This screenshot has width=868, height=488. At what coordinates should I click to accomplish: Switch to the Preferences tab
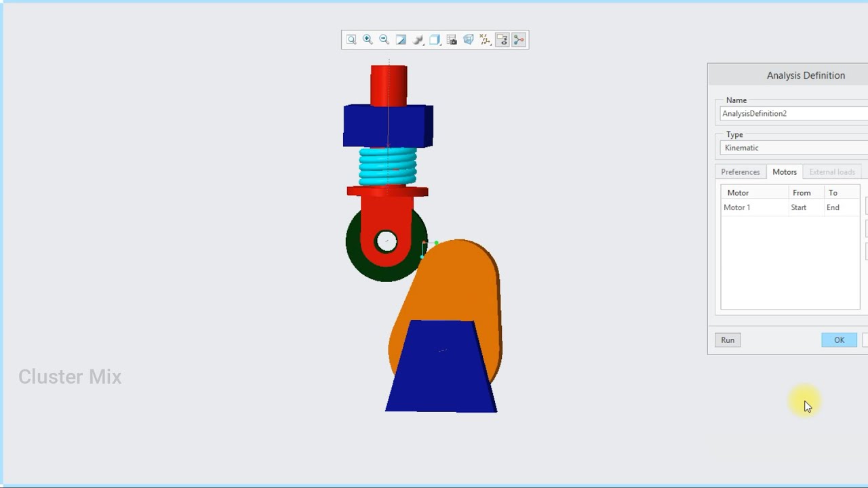click(741, 172)
